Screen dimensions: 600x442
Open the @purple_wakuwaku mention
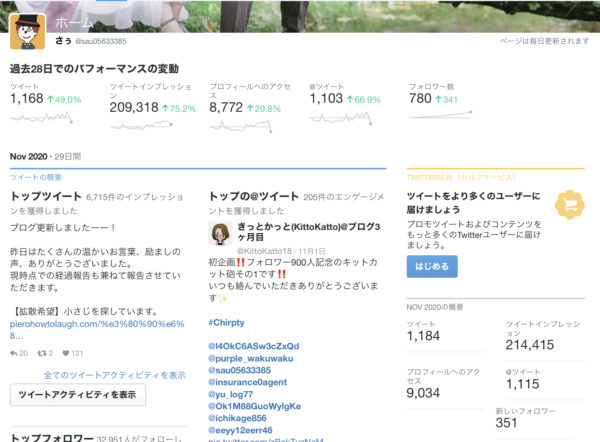pyautogui.click(x=251, y=359)
